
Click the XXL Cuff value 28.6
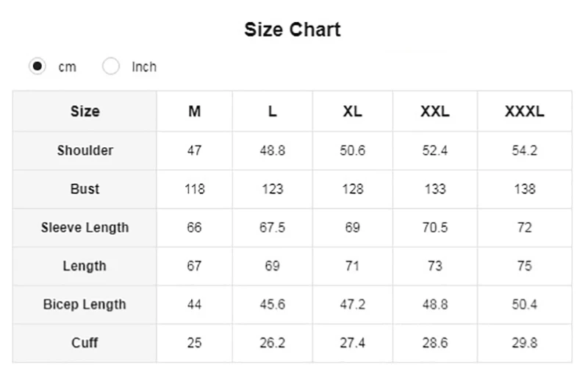pos(435,343)
